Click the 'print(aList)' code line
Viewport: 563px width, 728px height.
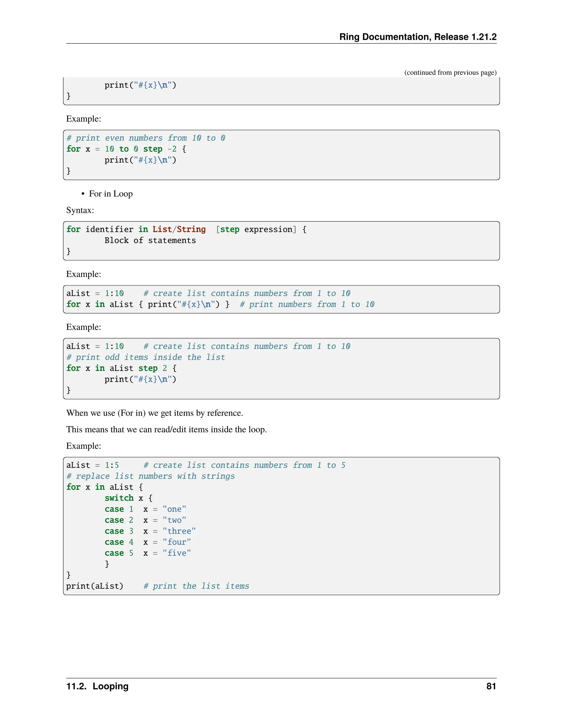coord(95,586)
